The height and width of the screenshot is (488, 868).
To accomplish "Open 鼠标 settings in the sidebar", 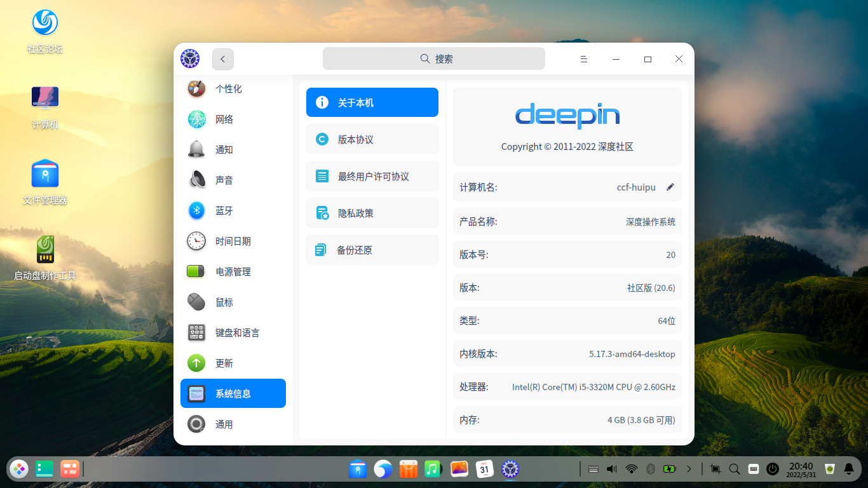I will pyautogui.click(x=224, y=302).
